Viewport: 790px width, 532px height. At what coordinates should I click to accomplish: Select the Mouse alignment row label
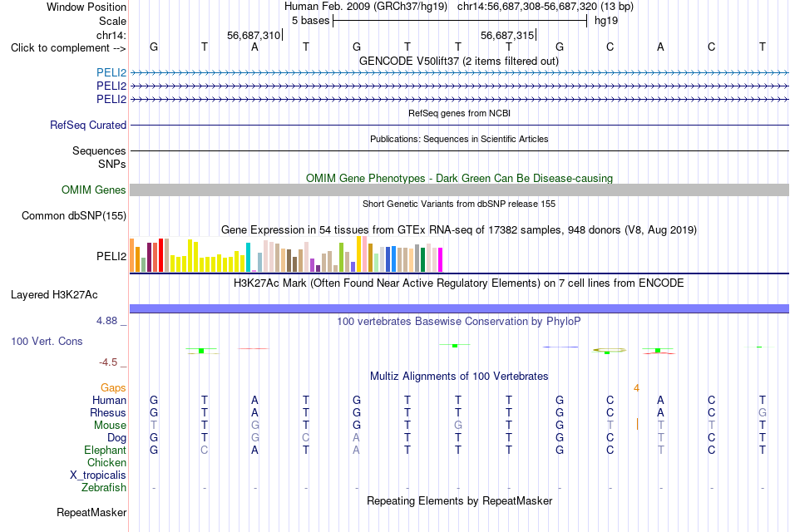tap(111, 426)
